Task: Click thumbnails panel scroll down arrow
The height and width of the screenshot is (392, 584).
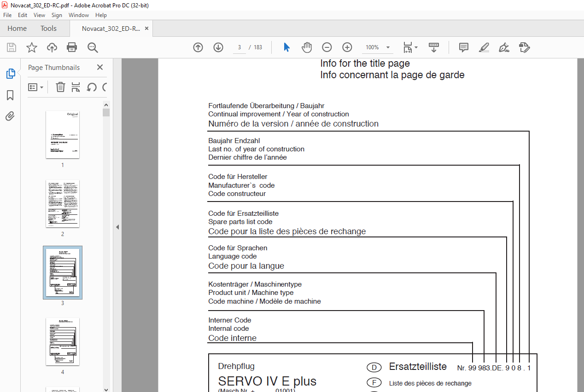Action: click(x=106, y=389)
